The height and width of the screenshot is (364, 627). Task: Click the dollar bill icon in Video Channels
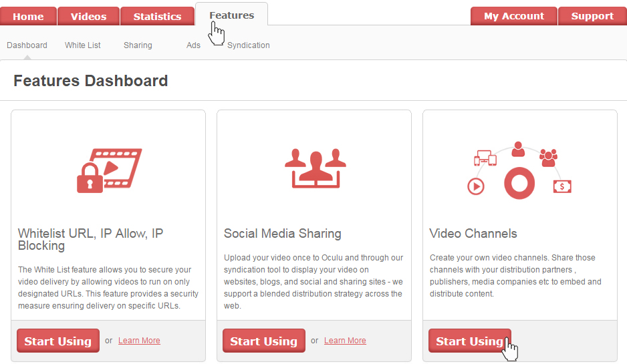(x=562, y=186)
